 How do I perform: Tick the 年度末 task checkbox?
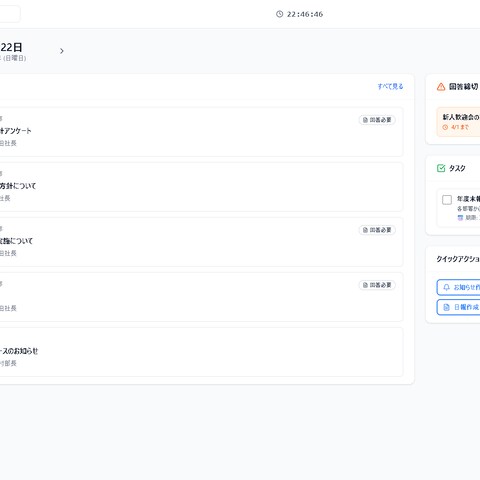tap(447, 200)
